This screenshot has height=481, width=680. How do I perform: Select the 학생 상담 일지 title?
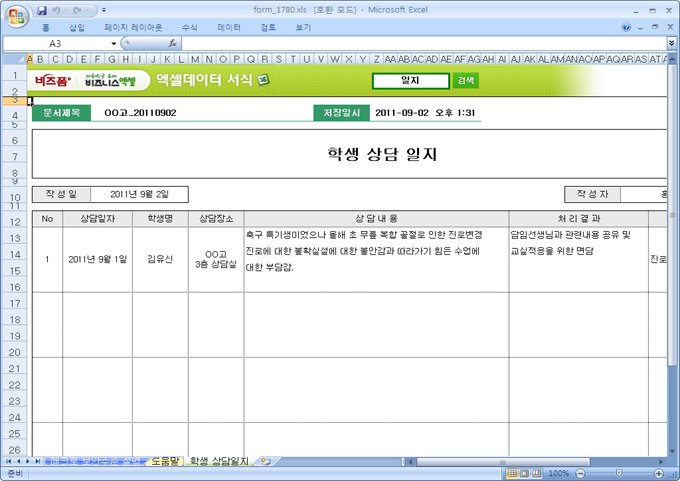pyautogui.click(x=382, y=154)
